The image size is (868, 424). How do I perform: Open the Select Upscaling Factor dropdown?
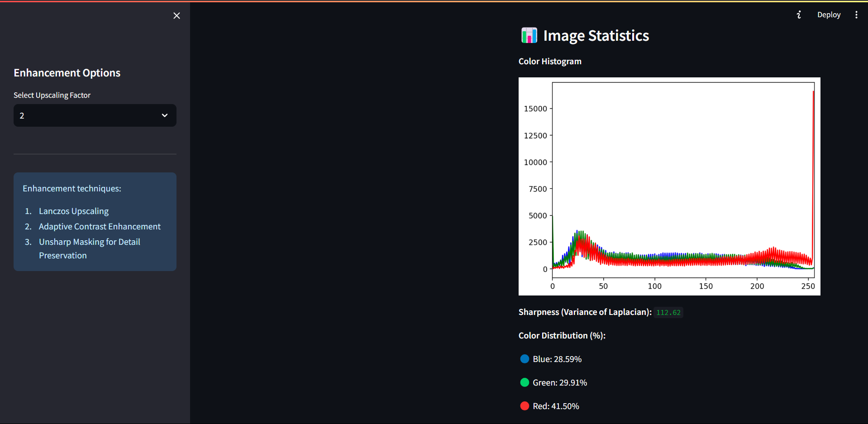click(x=95, y=115)
